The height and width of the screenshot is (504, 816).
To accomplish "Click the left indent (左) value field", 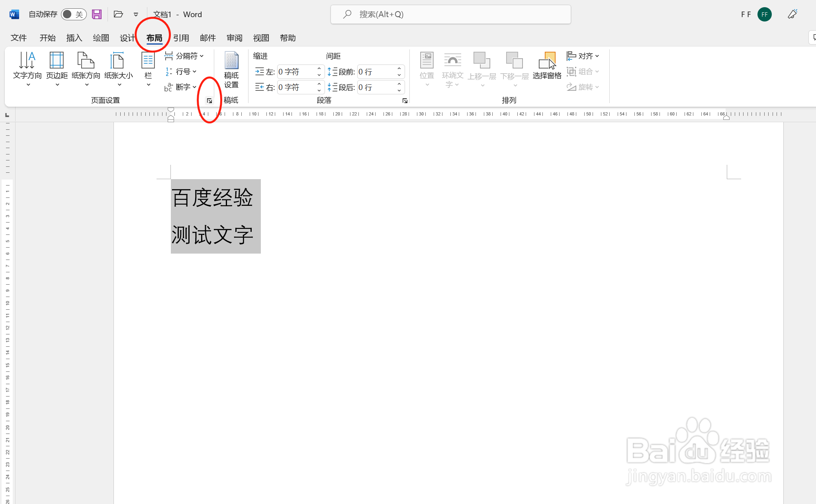I will point(296,72).
